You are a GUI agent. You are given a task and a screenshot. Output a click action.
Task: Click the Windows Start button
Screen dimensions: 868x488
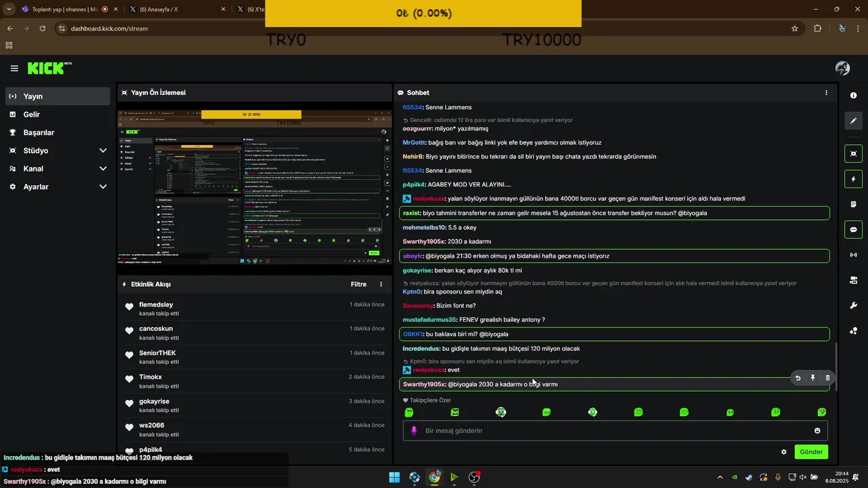coord(394,477)
